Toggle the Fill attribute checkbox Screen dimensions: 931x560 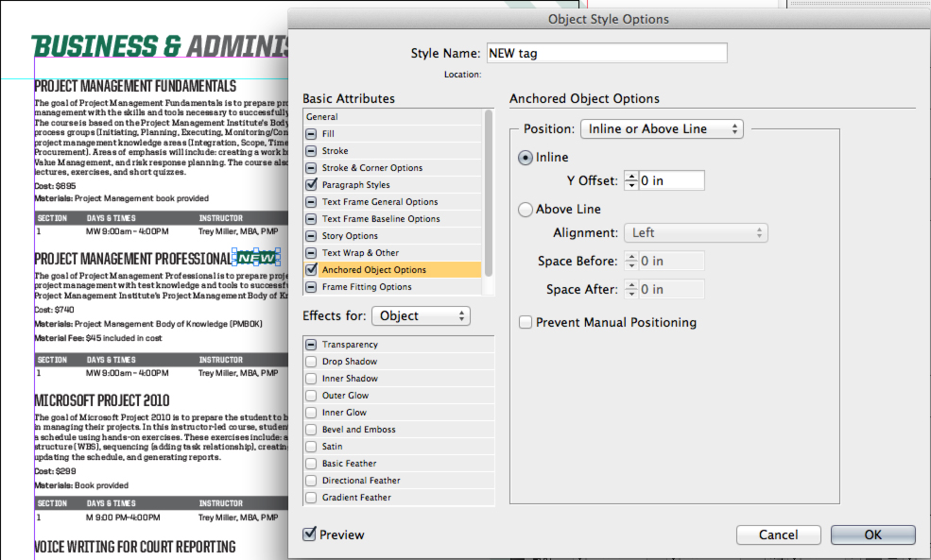(x=311, y=134)
